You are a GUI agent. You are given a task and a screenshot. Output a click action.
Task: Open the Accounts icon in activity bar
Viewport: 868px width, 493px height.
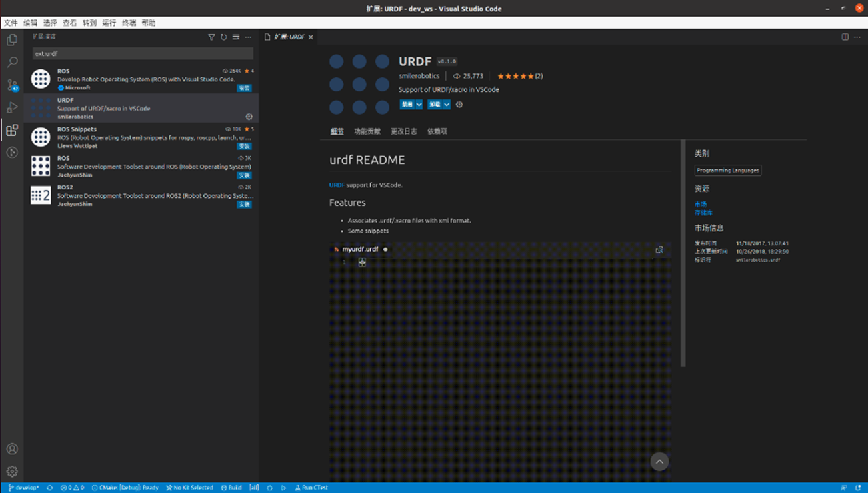point(12,449)
